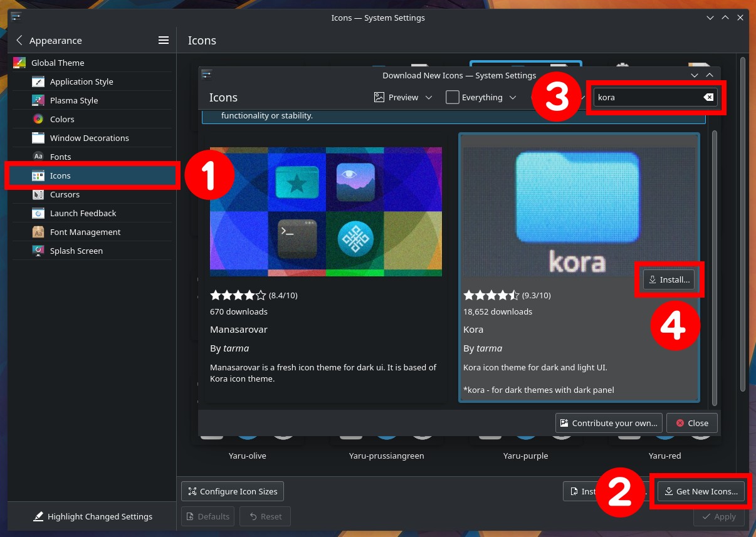Click the Splash Screen sidebar icon

coord(38,251)
